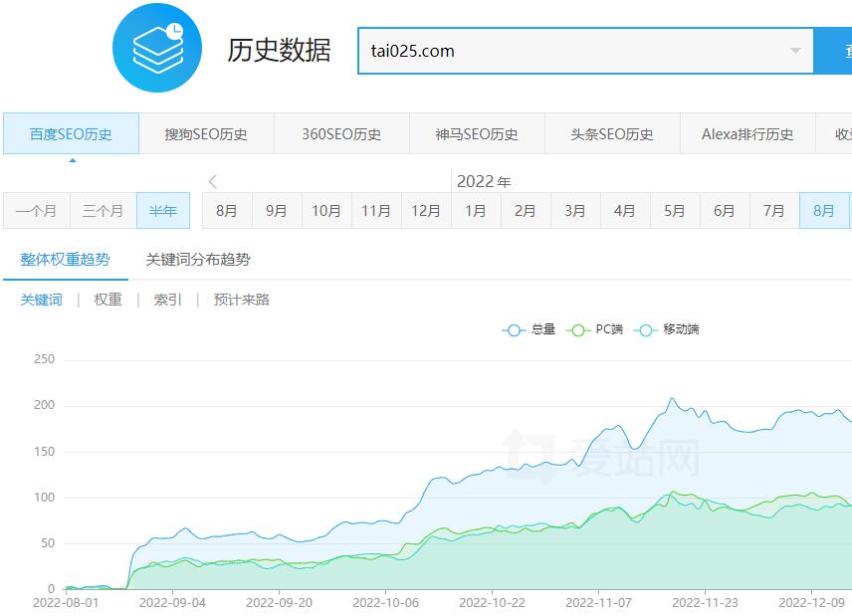
Task: Go to Alexa排行历史 tab
Action: coord(747,134)
